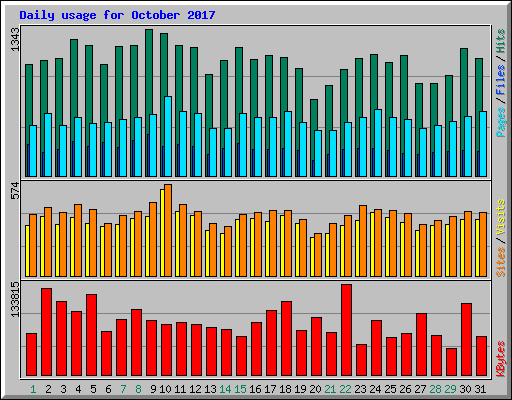The image size is (512, 400).
Task: Click the red KBytes bar for day 23
Action: coord(361,360)
